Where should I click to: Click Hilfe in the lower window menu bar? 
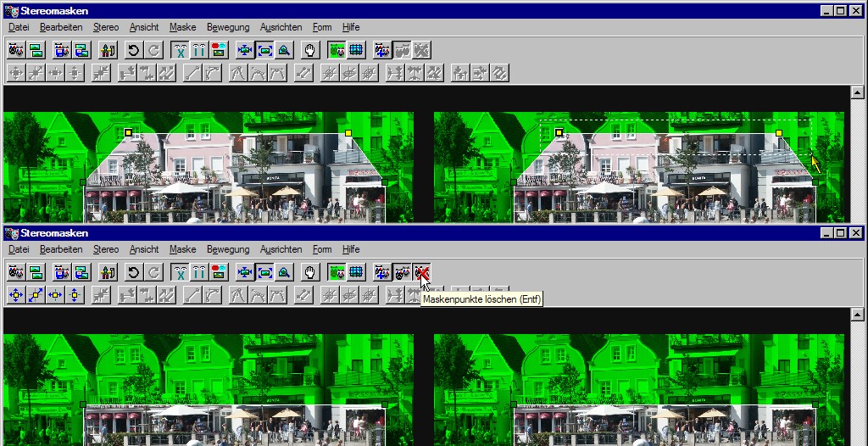coord(351,249)
